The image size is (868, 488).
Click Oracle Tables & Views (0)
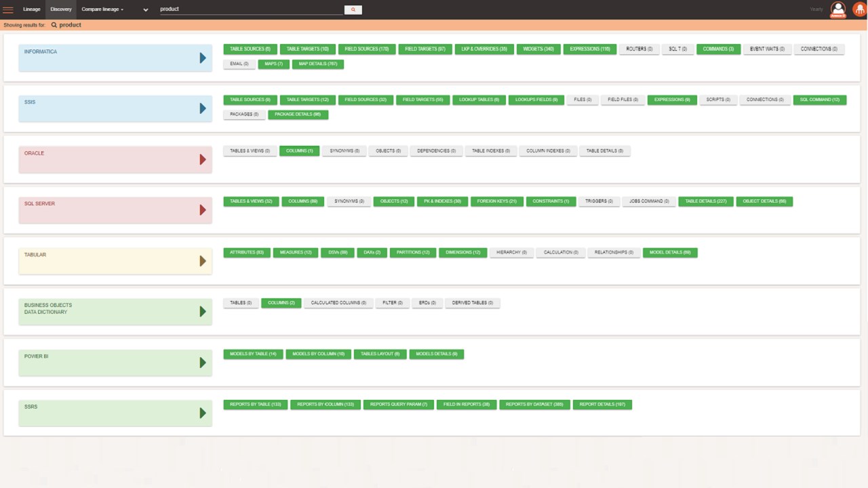(x=250, y=151)
